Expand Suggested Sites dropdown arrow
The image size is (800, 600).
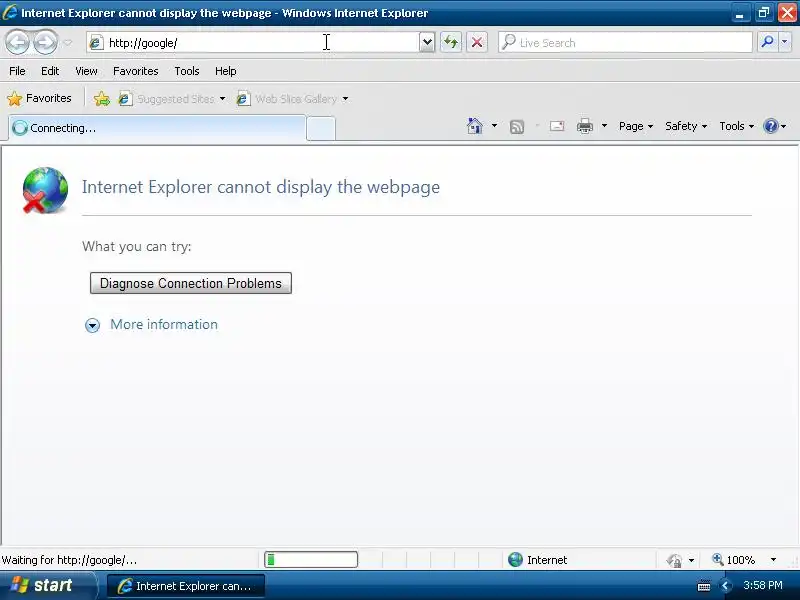pos(222,98)
